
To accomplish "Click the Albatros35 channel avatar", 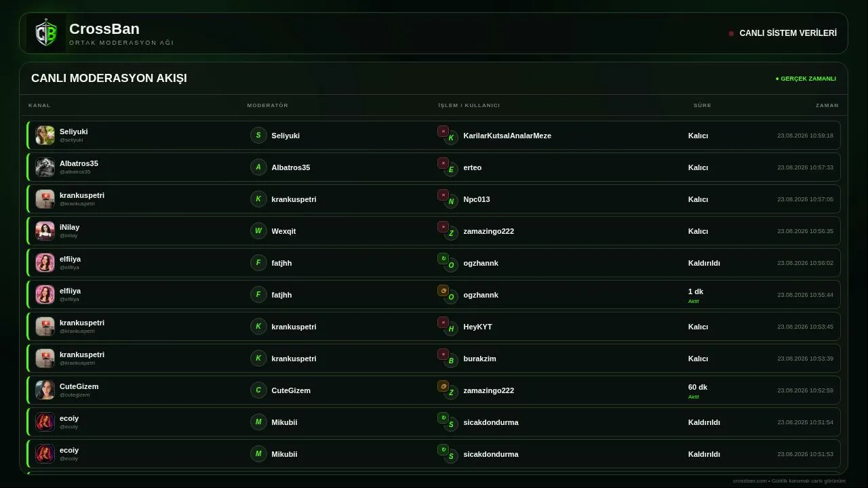I will click(45, 167).
